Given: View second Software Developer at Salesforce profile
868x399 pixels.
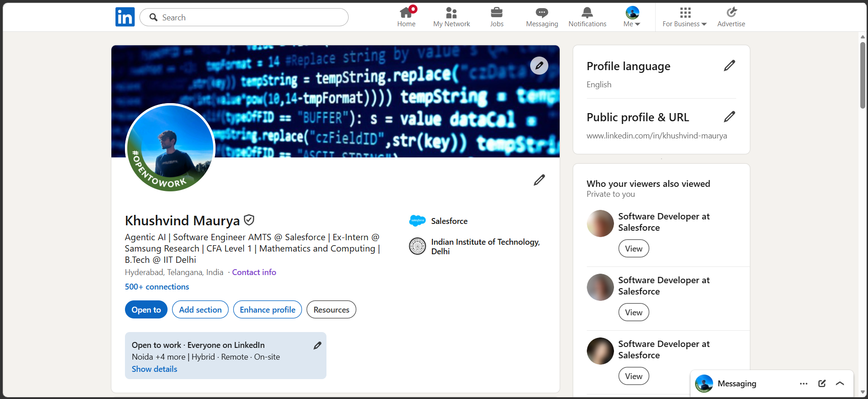Looking at the screenshot, I should click(x=634, y=312).
